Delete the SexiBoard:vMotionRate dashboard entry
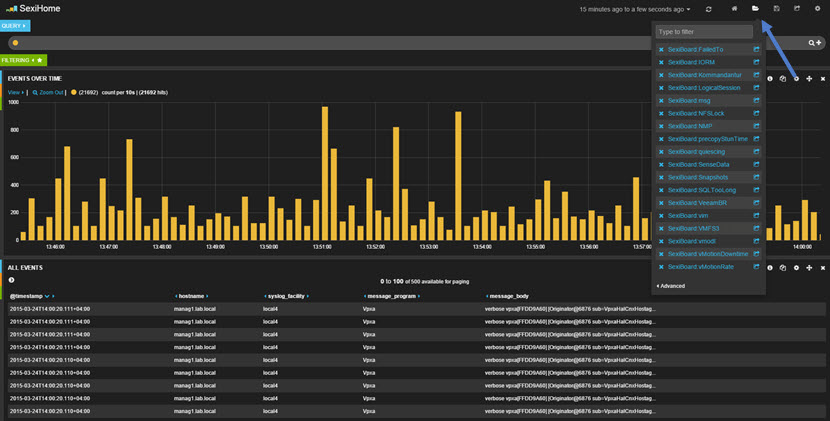 (x=661, y=267)
